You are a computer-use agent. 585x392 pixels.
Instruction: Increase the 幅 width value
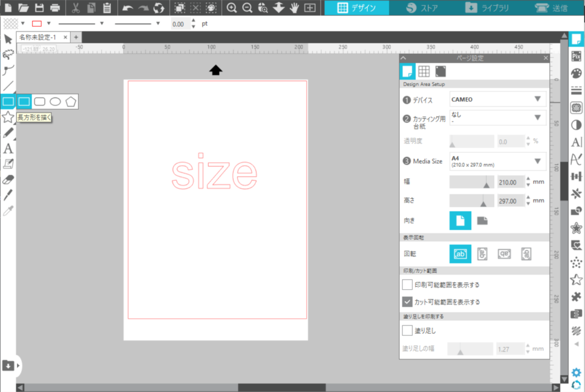[x=528, y=179]
